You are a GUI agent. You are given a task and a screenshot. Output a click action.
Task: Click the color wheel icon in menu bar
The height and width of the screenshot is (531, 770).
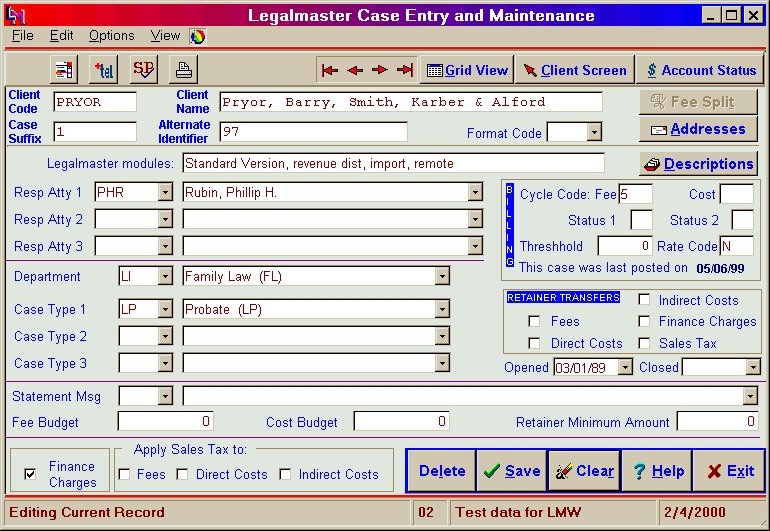coord(198,36)
